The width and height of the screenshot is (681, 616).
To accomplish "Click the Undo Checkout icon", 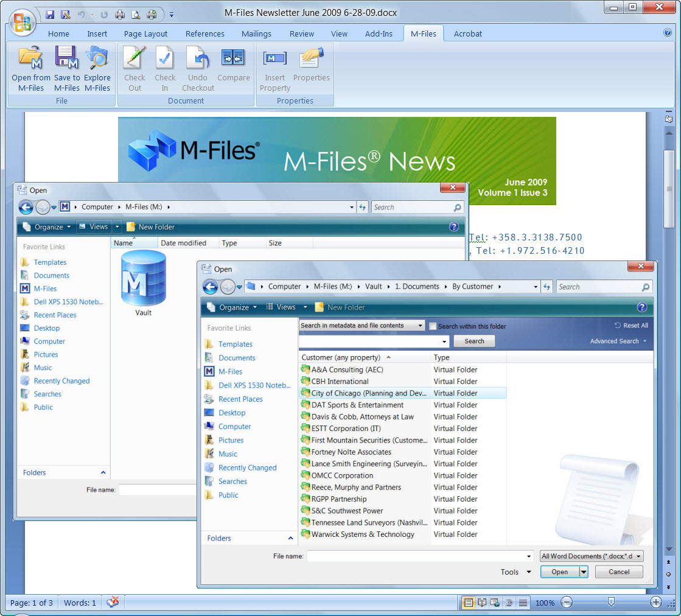I will click(x=198, y=58).
